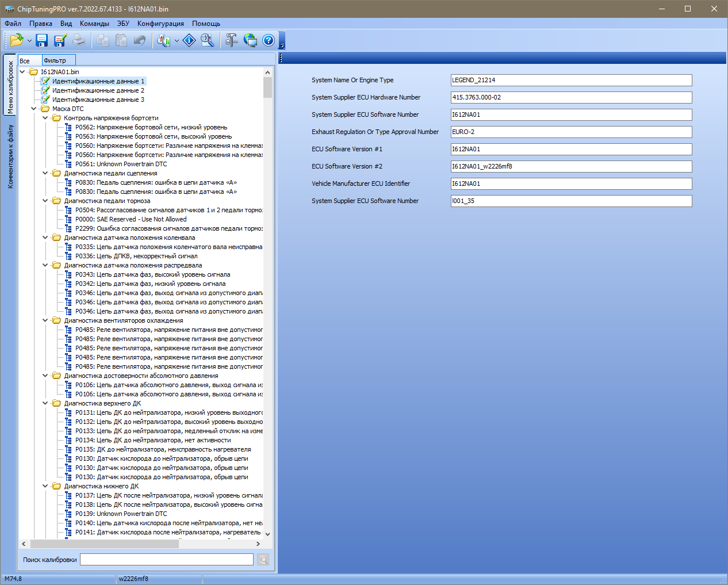This screenshot has height=585, width=728.
Task: Select the P0562 low voltage entry
Action: pyautogui.click(x=151, y=127)
